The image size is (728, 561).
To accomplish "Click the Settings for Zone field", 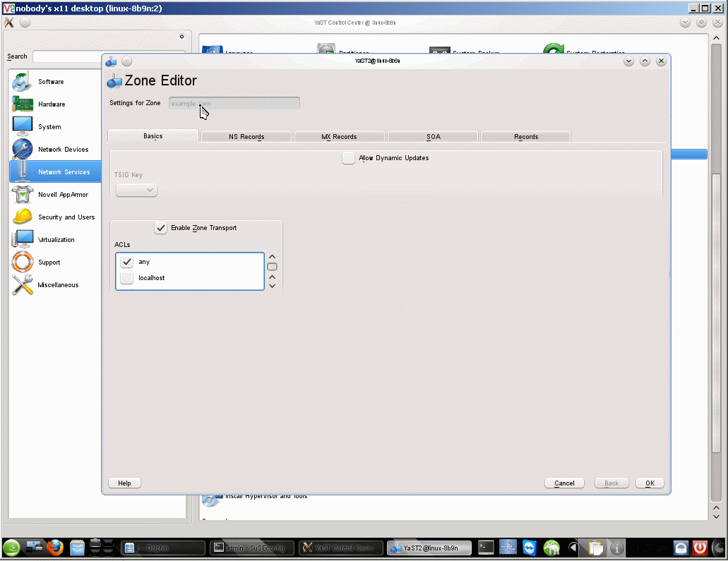I will coord(234,104).
